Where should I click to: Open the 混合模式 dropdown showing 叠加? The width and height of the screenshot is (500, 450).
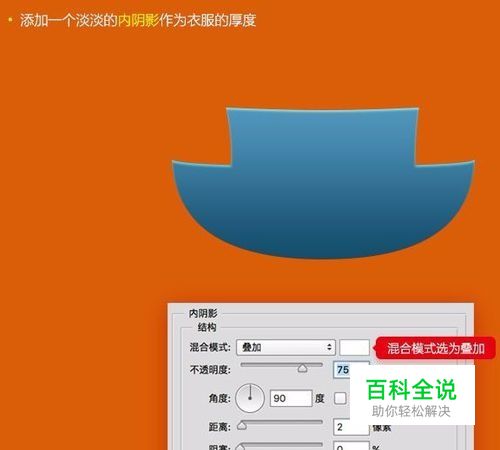click(286, 347)
